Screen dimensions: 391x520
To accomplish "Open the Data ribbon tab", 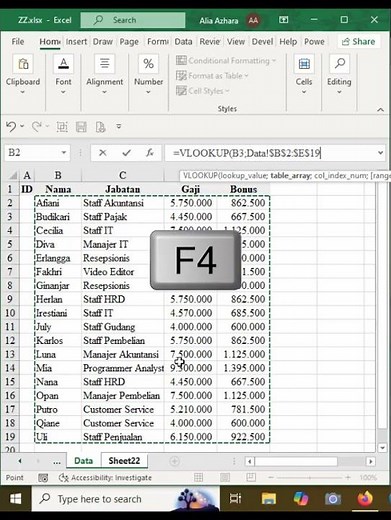I will point(183,42).
